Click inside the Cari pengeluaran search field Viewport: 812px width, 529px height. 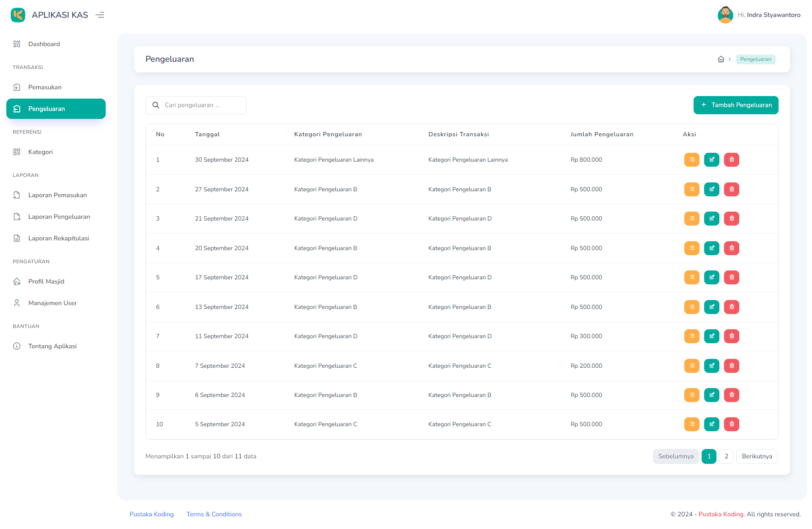coord(199,105)
